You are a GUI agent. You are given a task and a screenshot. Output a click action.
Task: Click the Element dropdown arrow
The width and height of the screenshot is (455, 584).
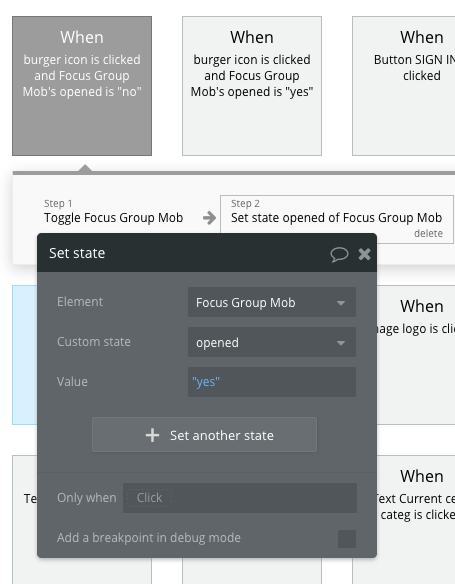pos(341,303)
